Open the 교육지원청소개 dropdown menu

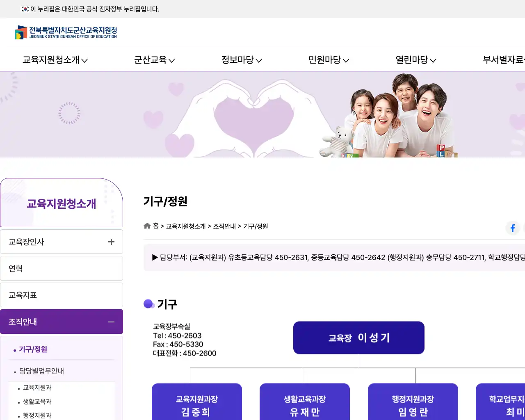click(x=54, y=60)
